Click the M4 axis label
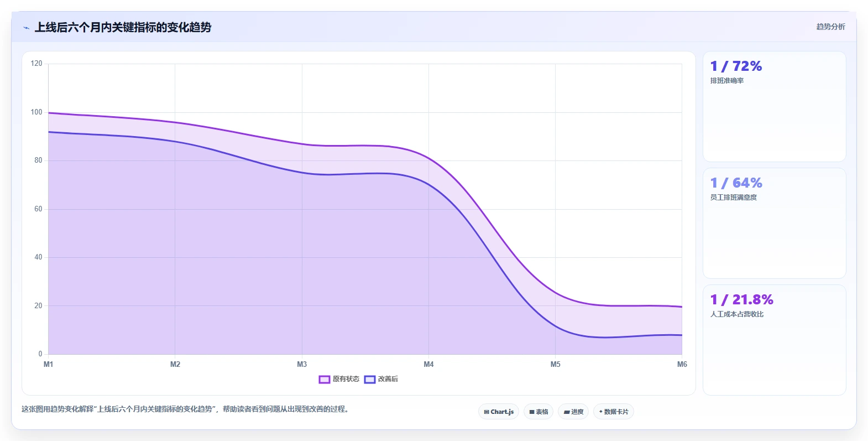The height and width of the screenshot is (441, 868). (428, 364)
